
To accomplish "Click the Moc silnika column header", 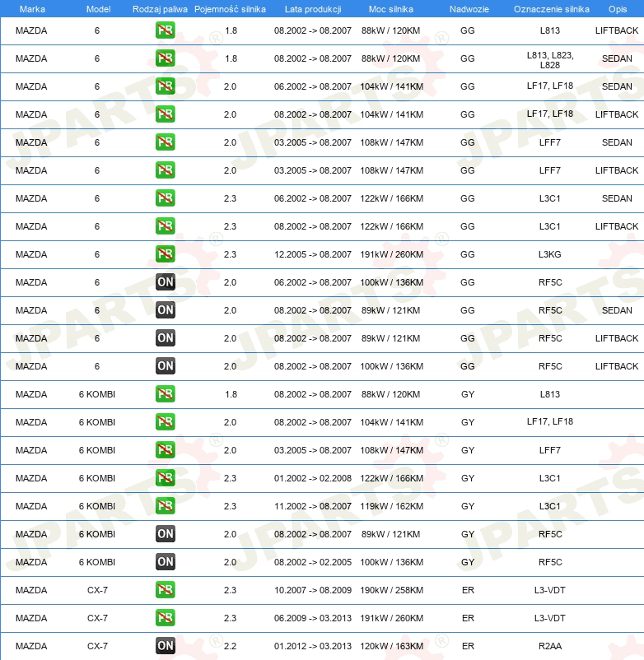I will (391, 9).
